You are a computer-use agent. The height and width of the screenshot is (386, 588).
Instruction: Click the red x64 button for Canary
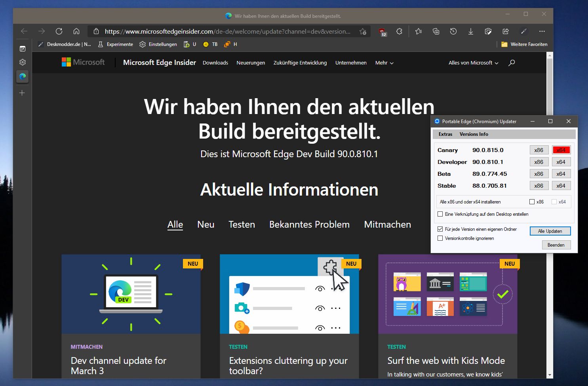pyautogui.click(x=561, y=150)
